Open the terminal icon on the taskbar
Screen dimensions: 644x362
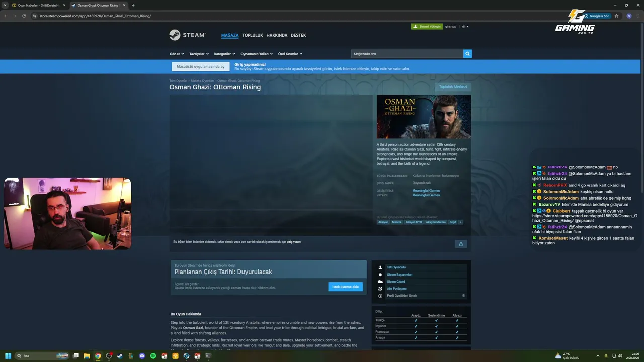pyautogui.click(x=208, y=356)
